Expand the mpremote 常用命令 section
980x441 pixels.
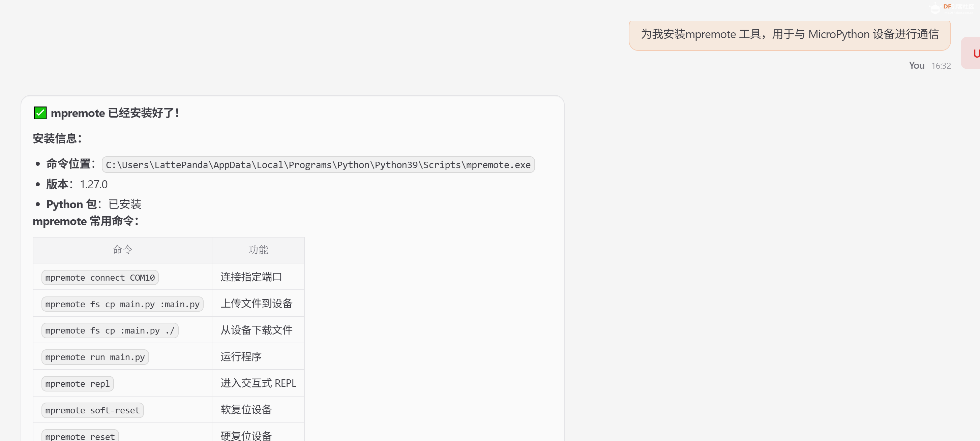point(86,221)
